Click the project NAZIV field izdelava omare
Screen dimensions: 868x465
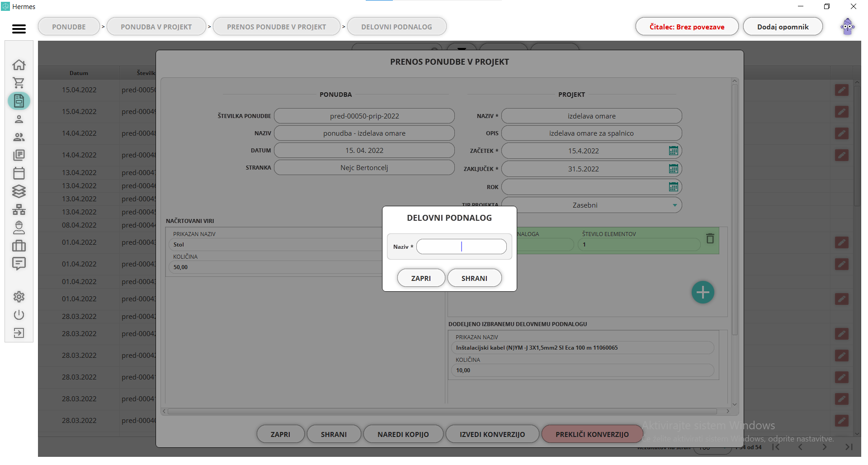(x=591, y=116)
